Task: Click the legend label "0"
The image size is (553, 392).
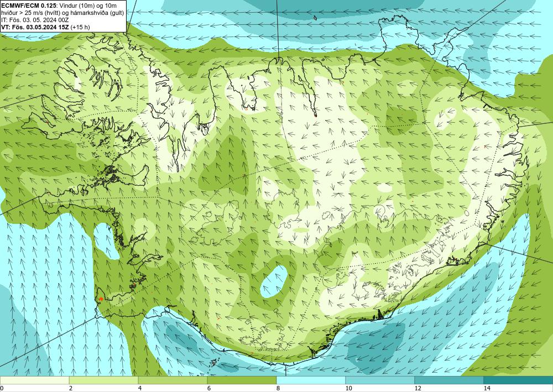Action: click(x=2, y=388)
